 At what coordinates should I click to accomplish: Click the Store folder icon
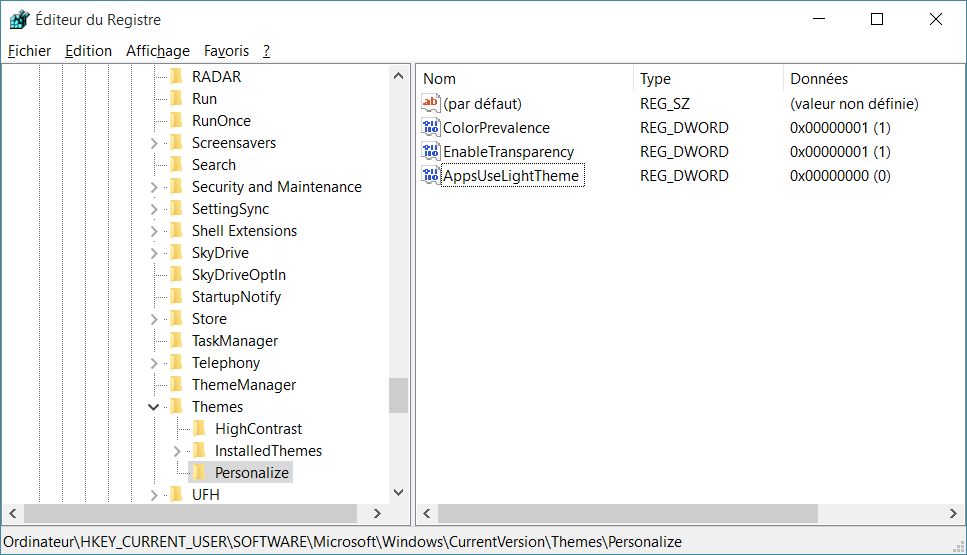[x=176, y=318]
